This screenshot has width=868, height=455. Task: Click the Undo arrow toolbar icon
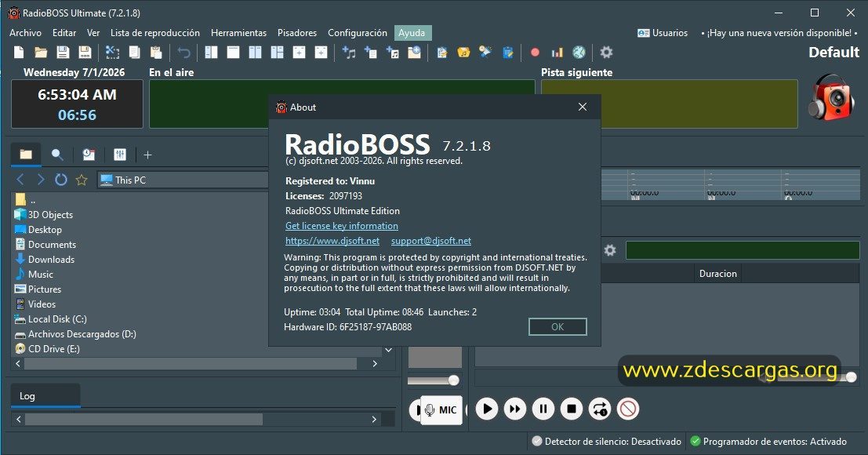pos(183,53)
